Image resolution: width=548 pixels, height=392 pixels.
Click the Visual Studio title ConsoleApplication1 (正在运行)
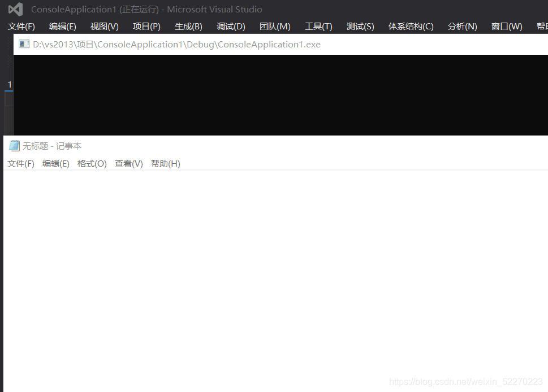[x=94, y=10]
